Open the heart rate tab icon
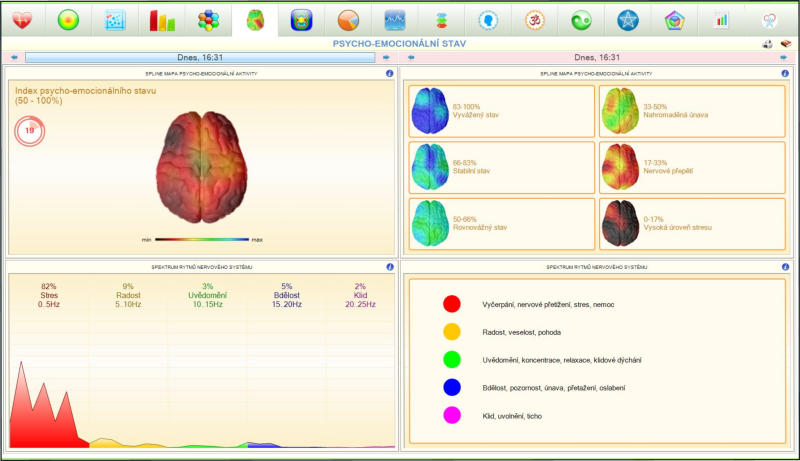Viewport: 800px width, 461px height. coord(21,19)
